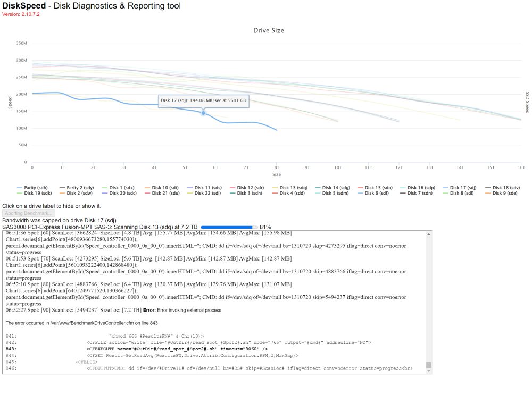
Task: Click the 81% progress percentage text
Action: click(265, 227)
